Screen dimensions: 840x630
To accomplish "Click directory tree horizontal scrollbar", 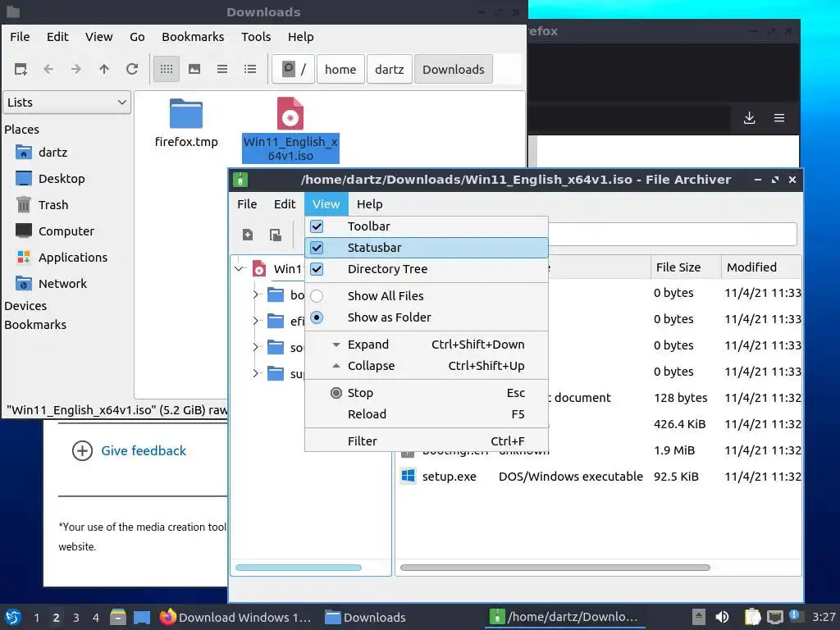I will coord(299,568).
